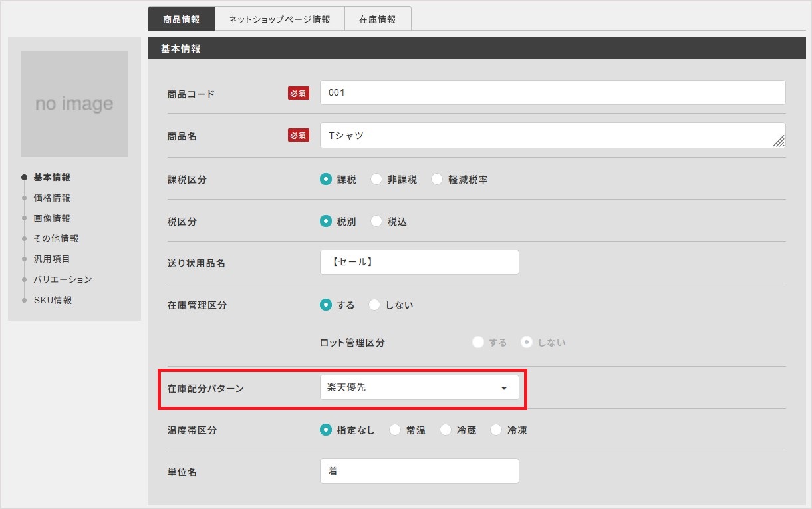Image resolution: width=812 pixels, height=509 pixels.
Task: Open the 商品情報 tab
Action: [x=182, y=19]
